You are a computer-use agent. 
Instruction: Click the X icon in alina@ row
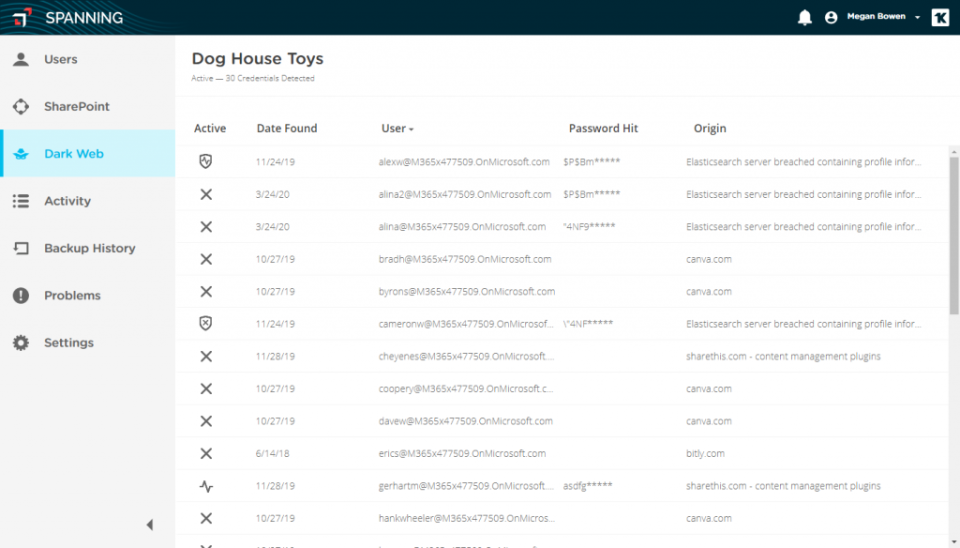[x=206, y=227]
